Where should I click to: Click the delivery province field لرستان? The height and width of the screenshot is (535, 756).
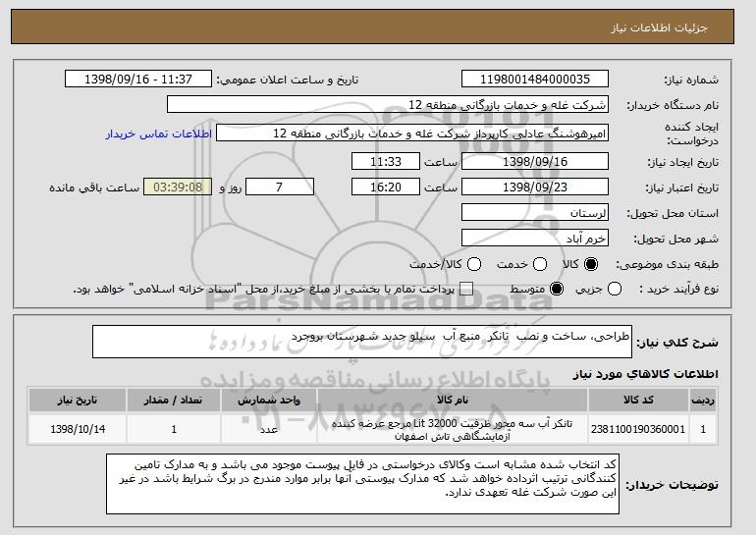click(535, 213)
